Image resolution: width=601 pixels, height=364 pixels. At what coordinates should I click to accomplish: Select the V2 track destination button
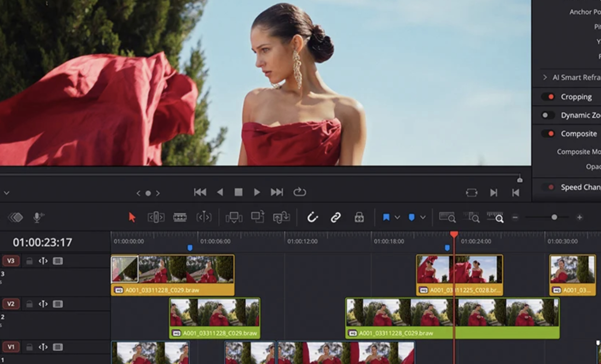[11, 304]
